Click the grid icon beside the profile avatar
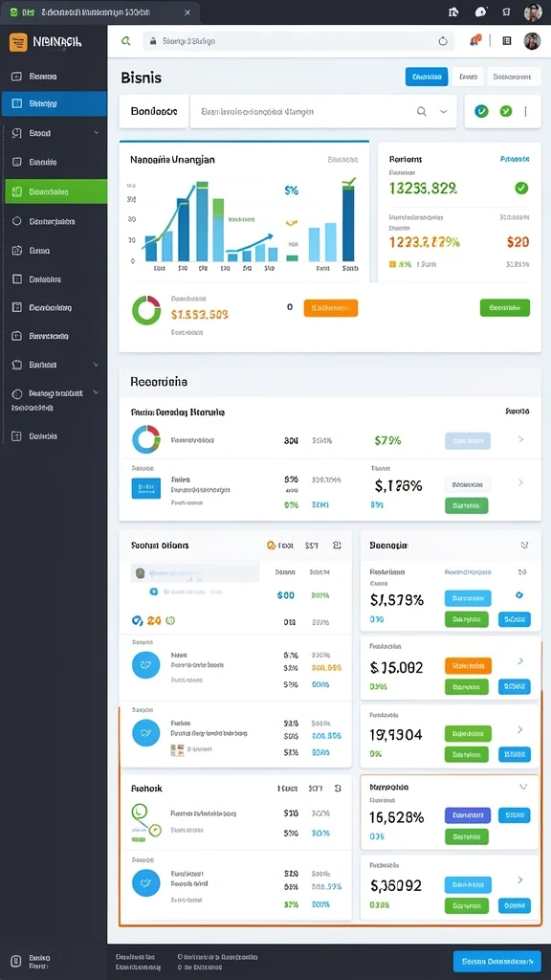This screenshot has height=980, width=551. point(507,41)
